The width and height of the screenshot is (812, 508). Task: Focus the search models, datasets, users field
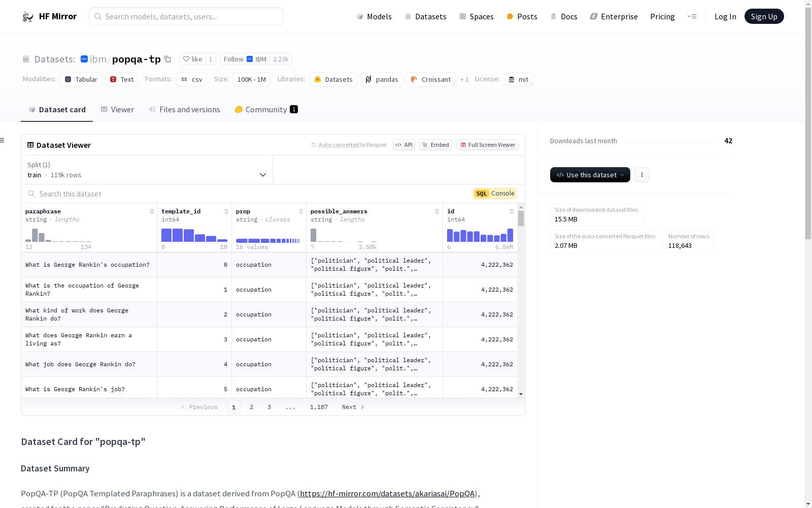pyautogui.click(x=186, y=16)
